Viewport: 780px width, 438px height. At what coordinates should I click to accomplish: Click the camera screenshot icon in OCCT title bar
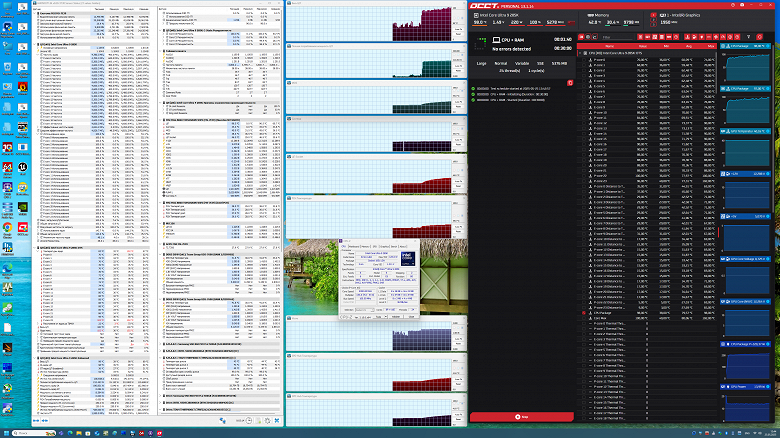[742, 5]
